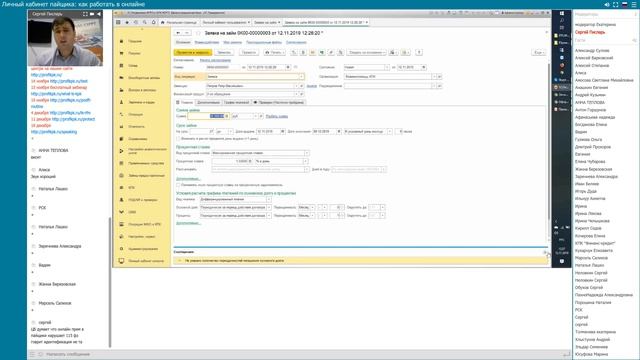This screenshot has width=640, height=360.
Task: Tick the checkbox under the loan term row
Action: point(178,139)
